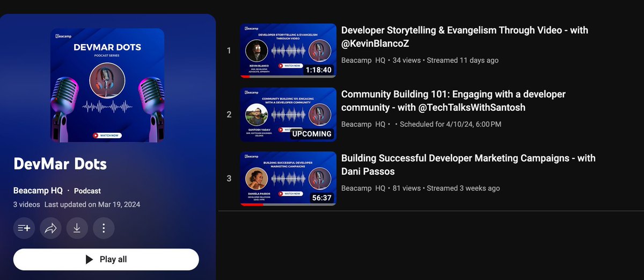Visit Beacamp HQ channel under playlist title

[x=38, y=190]
